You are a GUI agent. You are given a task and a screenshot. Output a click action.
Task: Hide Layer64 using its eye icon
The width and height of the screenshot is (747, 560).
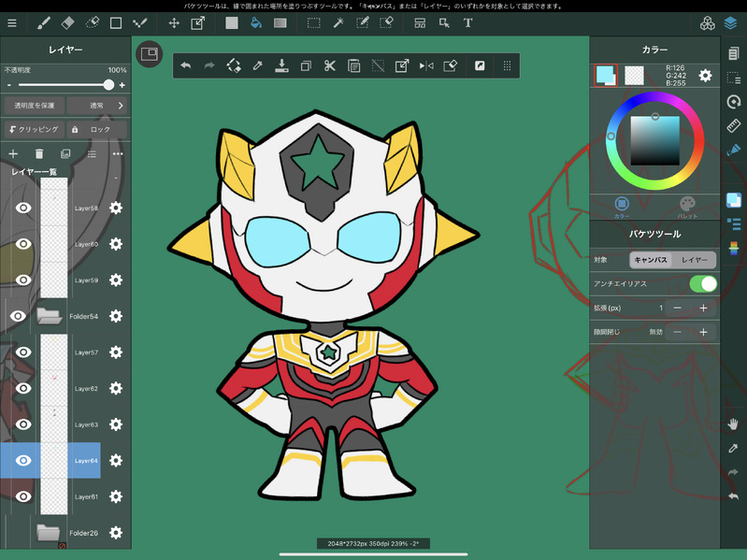coord(23,460)
